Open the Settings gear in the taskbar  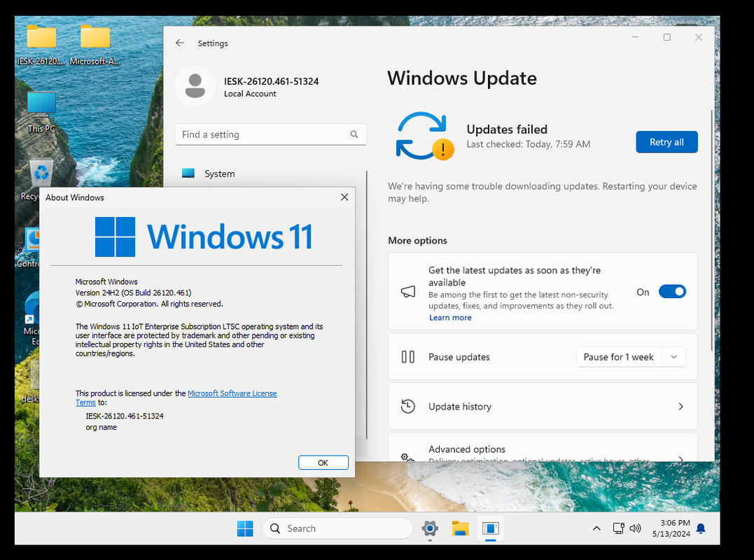pos(430,528)
